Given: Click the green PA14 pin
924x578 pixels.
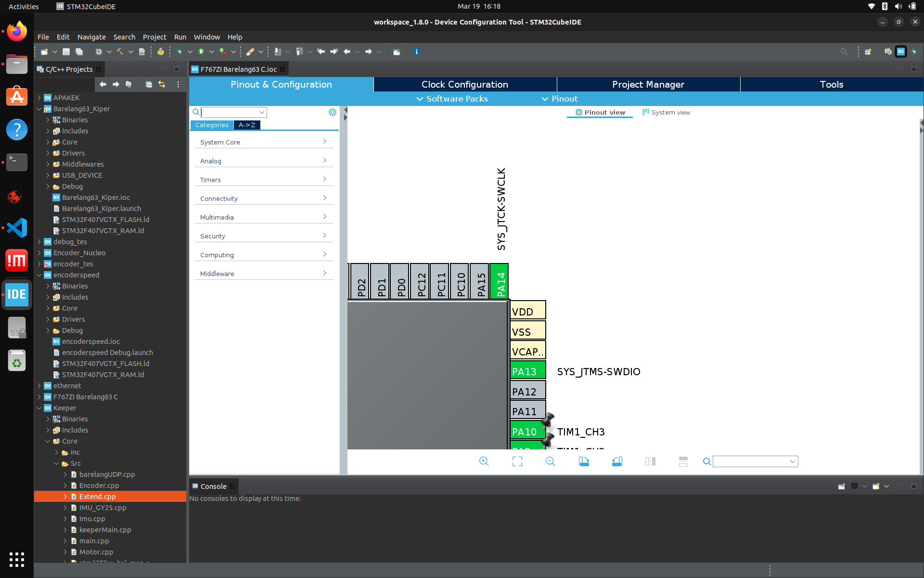Looking at the screenshot, I should (499, 281).
